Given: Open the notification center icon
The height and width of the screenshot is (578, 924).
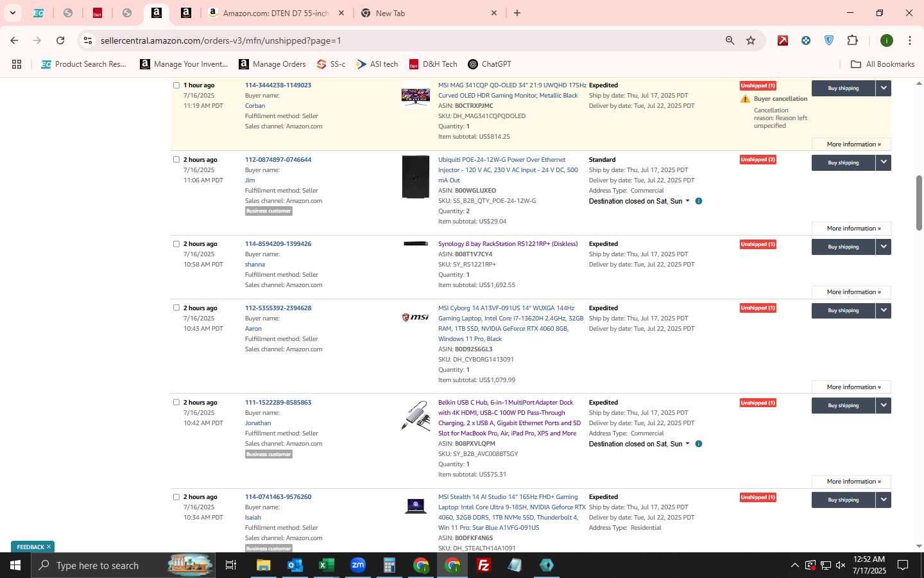Looking at the screenshot, I should 903,565.
